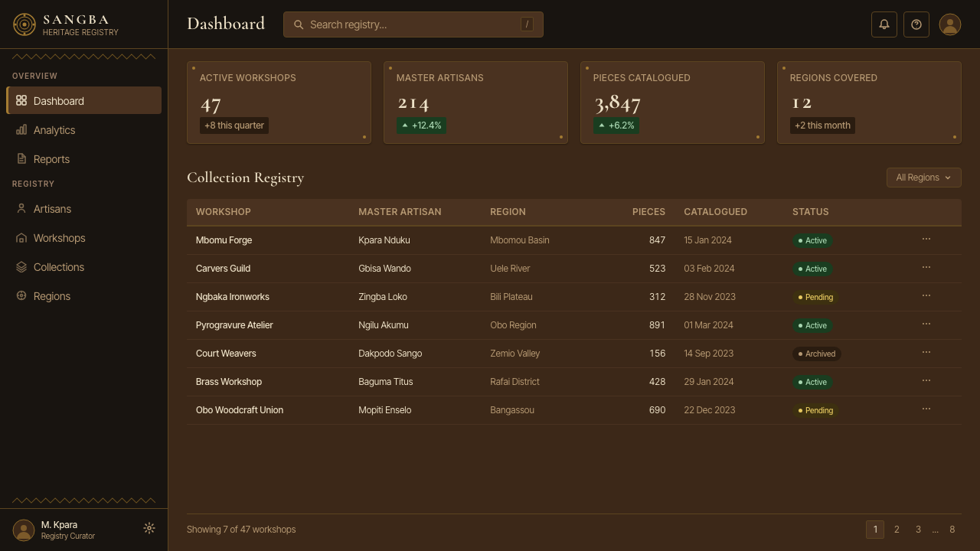Open row actions for Ngbaka Ironworks
980x551 pixels.
926,295
